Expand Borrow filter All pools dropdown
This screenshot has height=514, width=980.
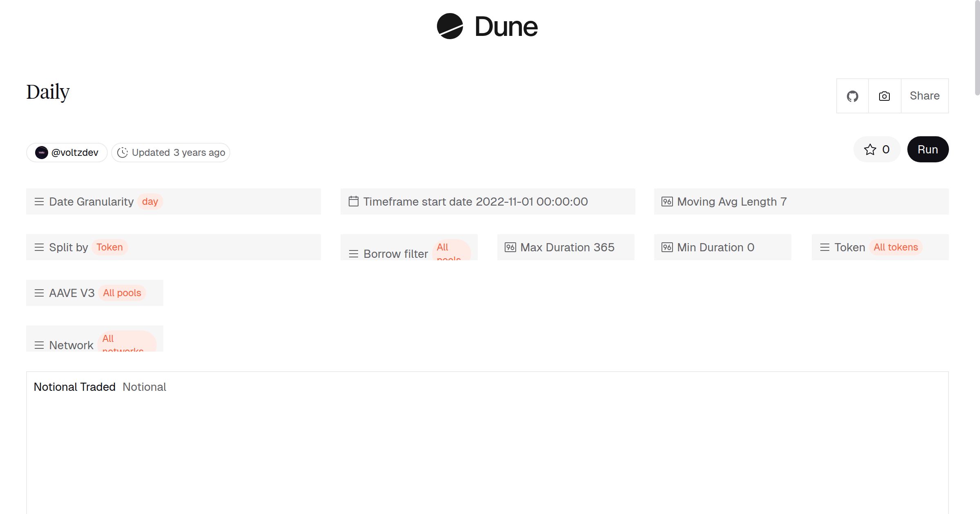(451, 250)
